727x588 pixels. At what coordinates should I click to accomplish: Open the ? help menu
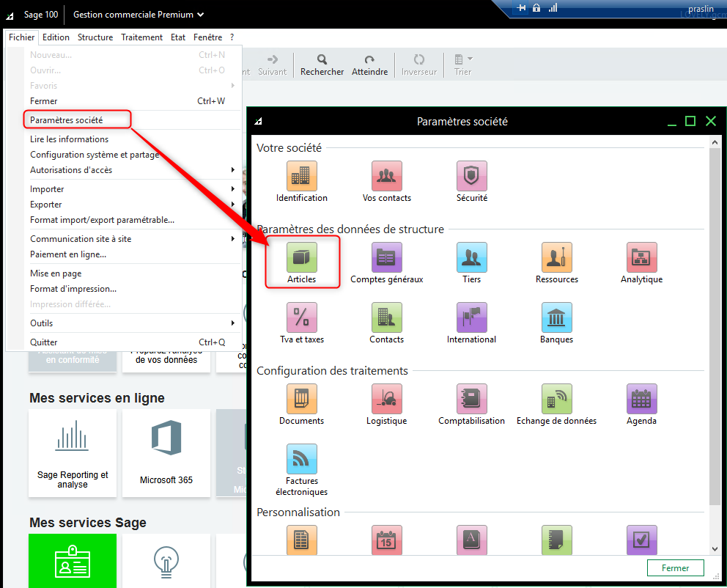(x=232, y=37)
